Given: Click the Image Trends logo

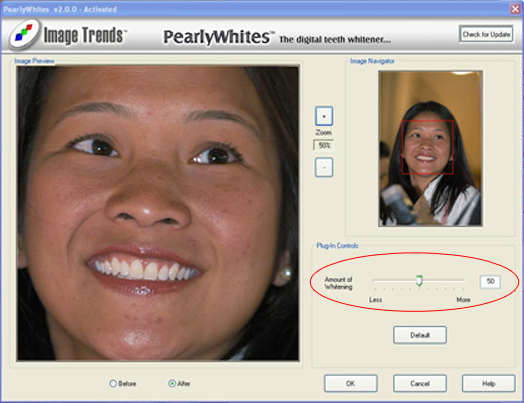Looking at the screenshot, I should tap(68, 35).
